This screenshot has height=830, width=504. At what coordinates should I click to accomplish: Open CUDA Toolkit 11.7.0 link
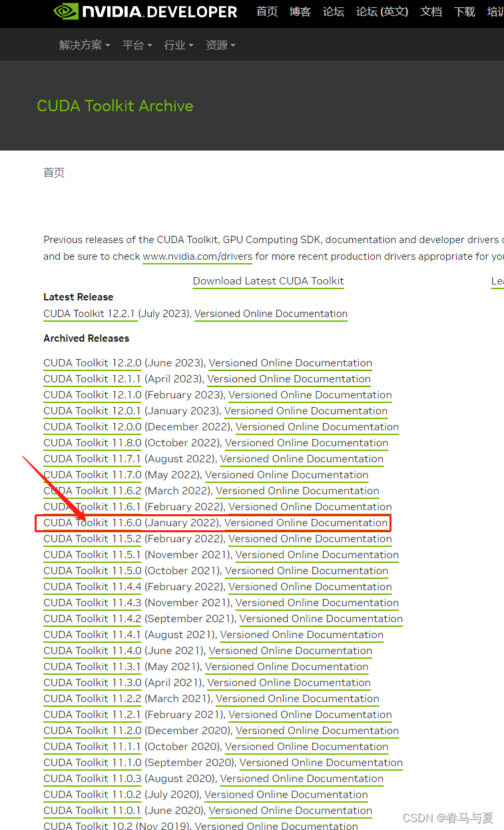click(93, 475)
